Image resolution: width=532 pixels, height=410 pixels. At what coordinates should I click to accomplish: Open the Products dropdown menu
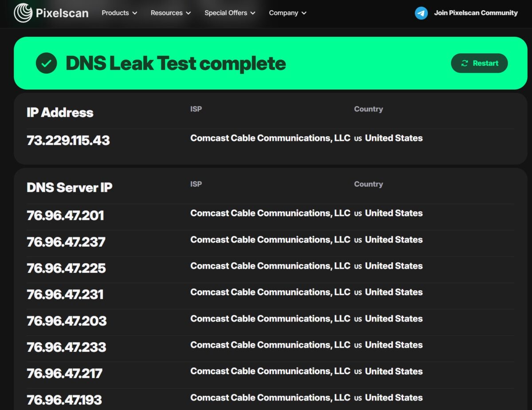pos(119,13)
